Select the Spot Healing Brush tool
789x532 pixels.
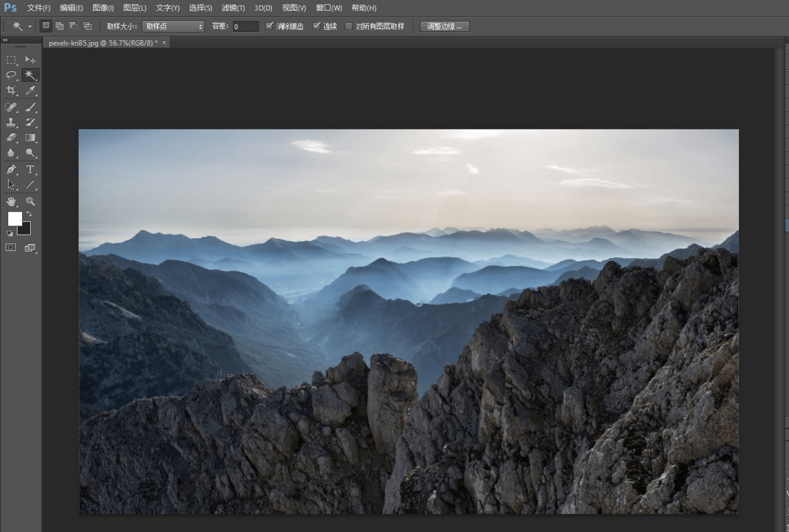11,107
